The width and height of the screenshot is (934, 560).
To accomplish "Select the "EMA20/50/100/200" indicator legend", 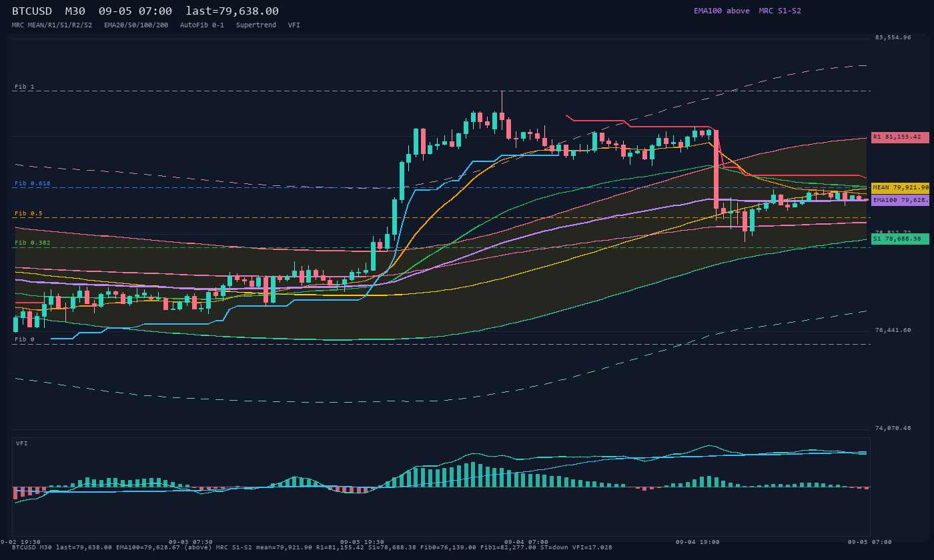I will tap(136, 25).
